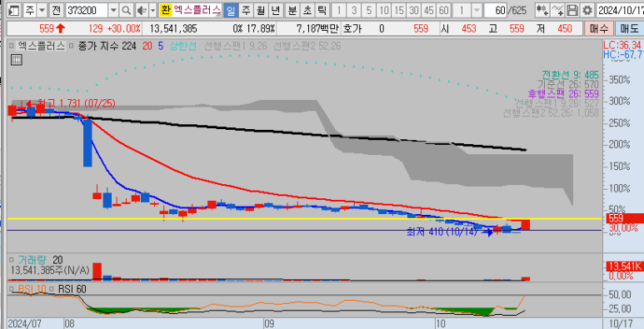Image resolution: width=644 pixels, height=329 pixels.
Task: Click the speaker sound icon
Action: tap(142, 10)
